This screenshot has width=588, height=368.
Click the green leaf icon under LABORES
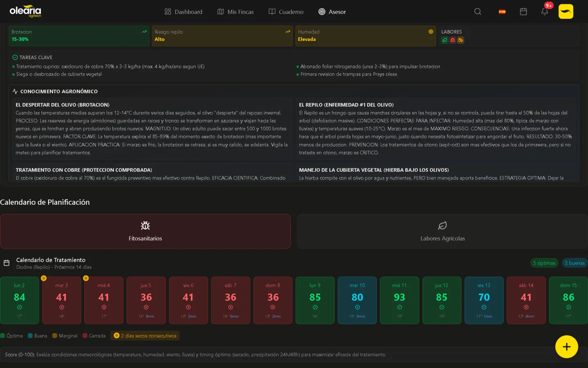coord(445,40)
